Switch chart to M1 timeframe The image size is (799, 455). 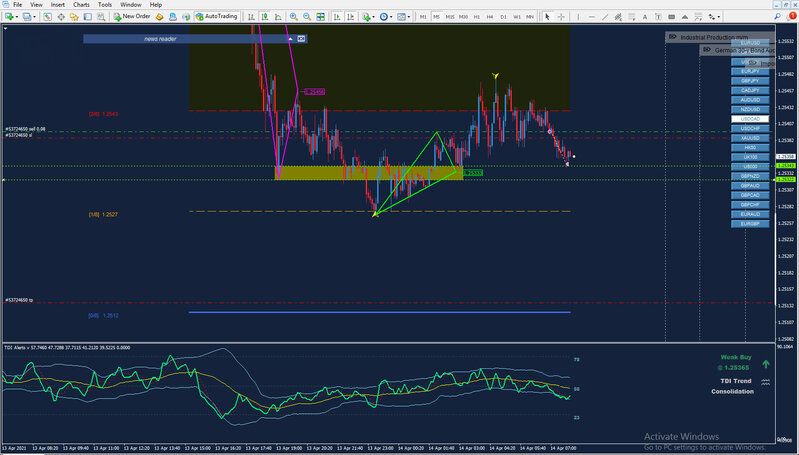[x=423, y=17]
